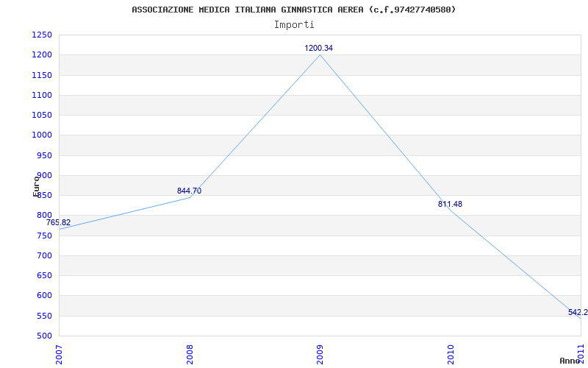Select the 1200.34 data label
Screen dimensions: 588x368
pyautogui.click(x=318, y=48)
